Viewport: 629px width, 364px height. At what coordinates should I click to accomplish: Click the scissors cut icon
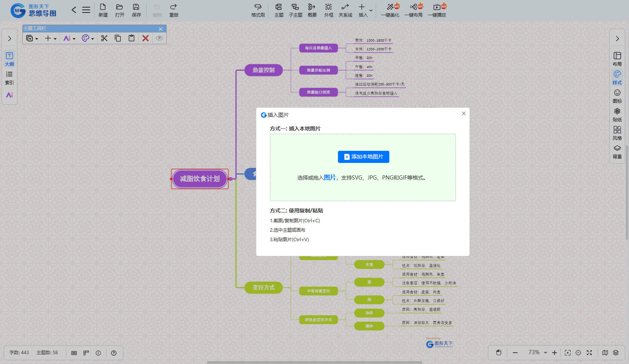(x=104, y=38)
